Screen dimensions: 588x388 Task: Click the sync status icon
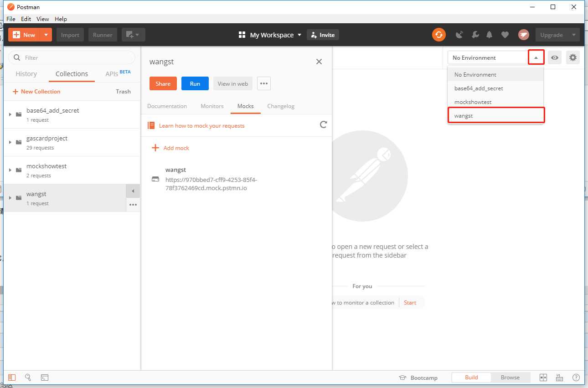(439, 35)
